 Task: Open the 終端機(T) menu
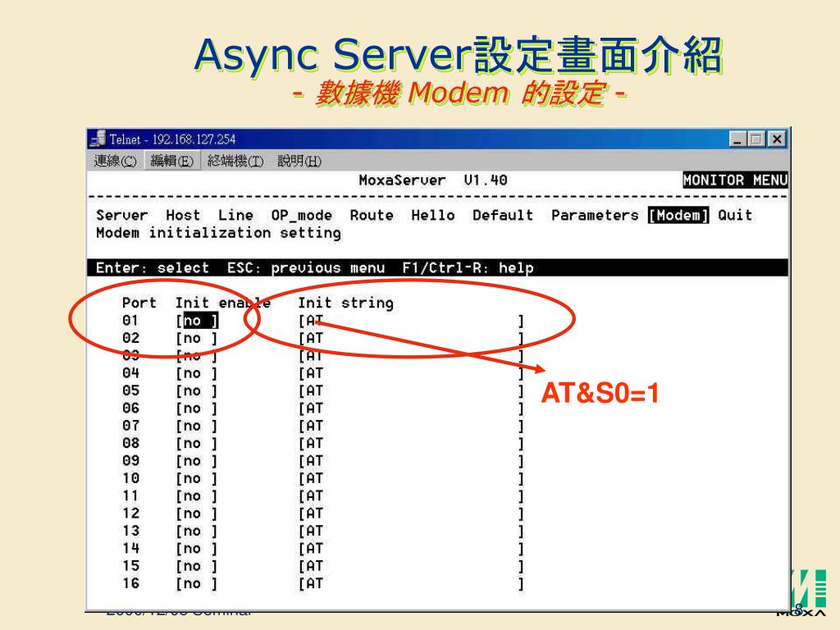tap(235, 161)
